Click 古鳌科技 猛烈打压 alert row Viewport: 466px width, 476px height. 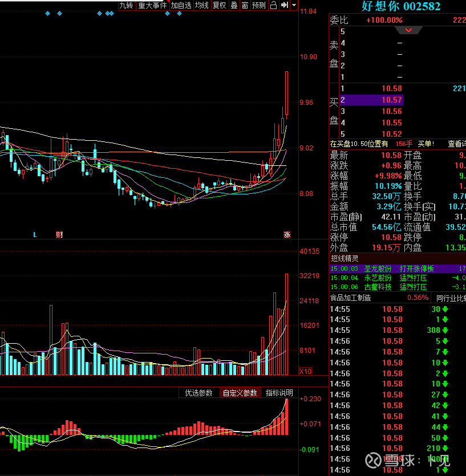pyautogui.click(x=398, y=287)
